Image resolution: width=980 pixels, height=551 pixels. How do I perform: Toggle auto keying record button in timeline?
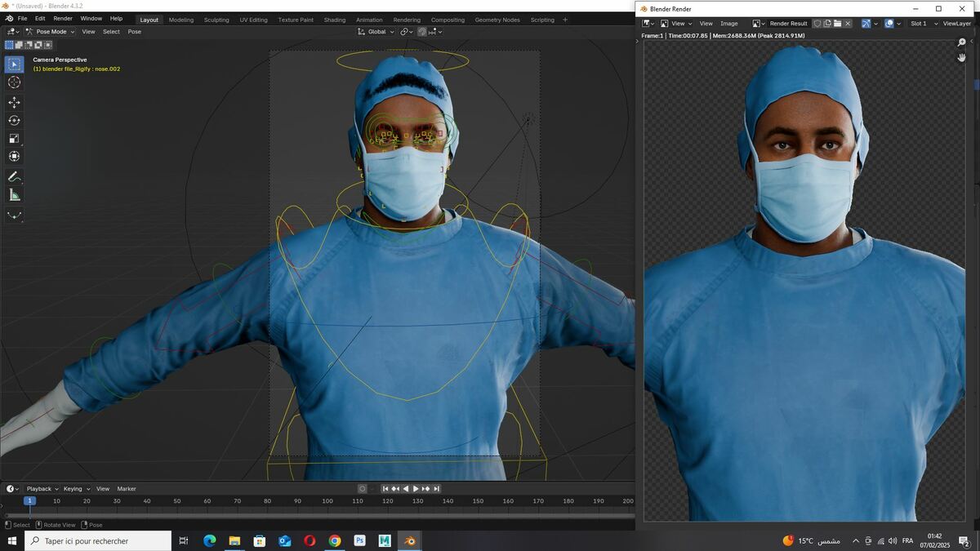coord(362,489)
